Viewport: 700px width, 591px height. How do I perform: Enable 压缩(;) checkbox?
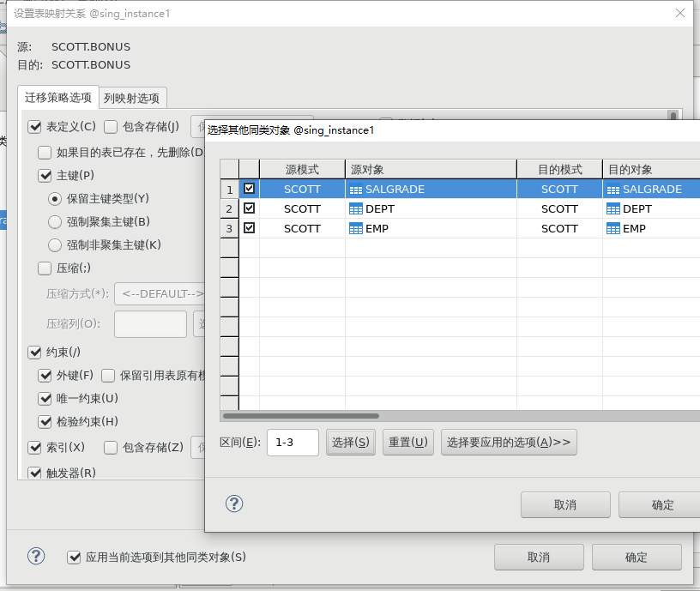45,268
